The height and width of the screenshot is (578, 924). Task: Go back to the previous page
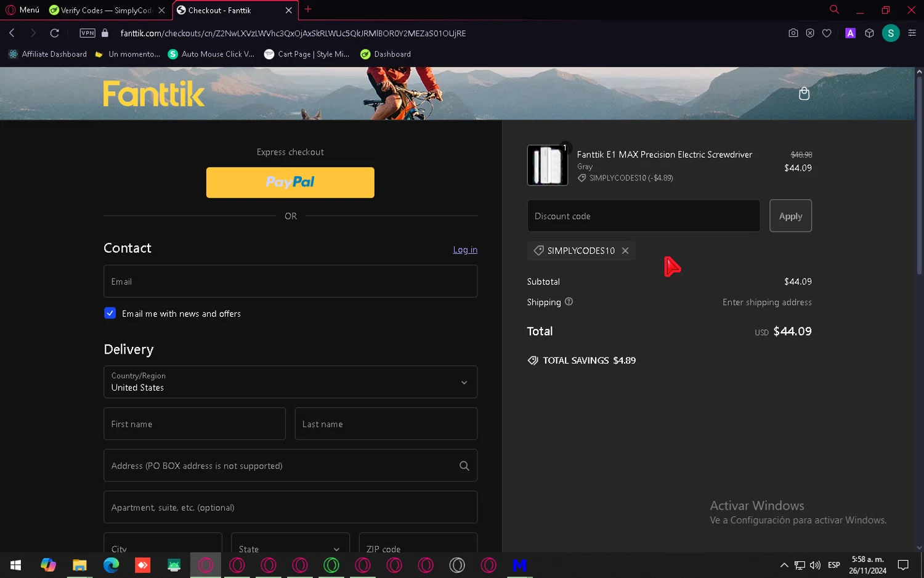12,33
